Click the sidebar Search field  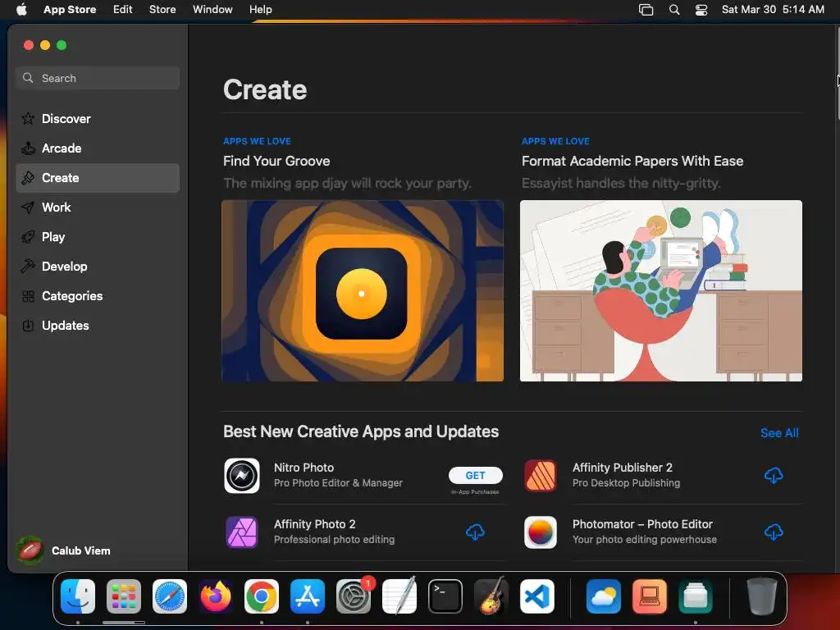click(98, 78)
